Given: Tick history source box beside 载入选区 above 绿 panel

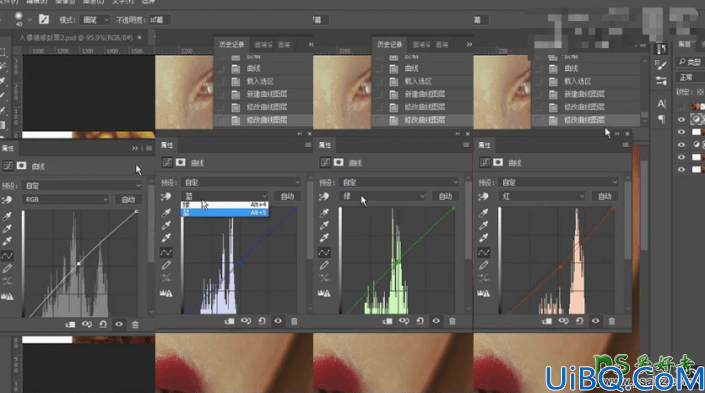Looking at the screenshot, I should [378, 81].
